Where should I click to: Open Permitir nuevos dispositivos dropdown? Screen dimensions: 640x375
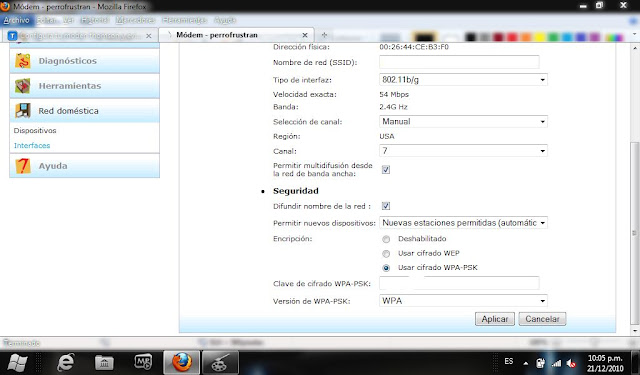(x=463, y=223)
